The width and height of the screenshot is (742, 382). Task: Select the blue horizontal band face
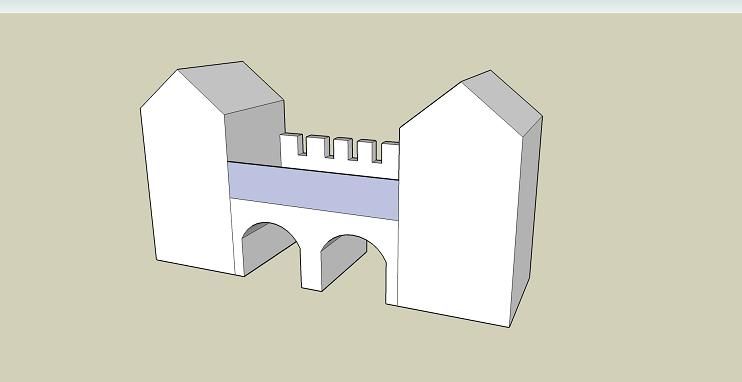pos(313,191)
